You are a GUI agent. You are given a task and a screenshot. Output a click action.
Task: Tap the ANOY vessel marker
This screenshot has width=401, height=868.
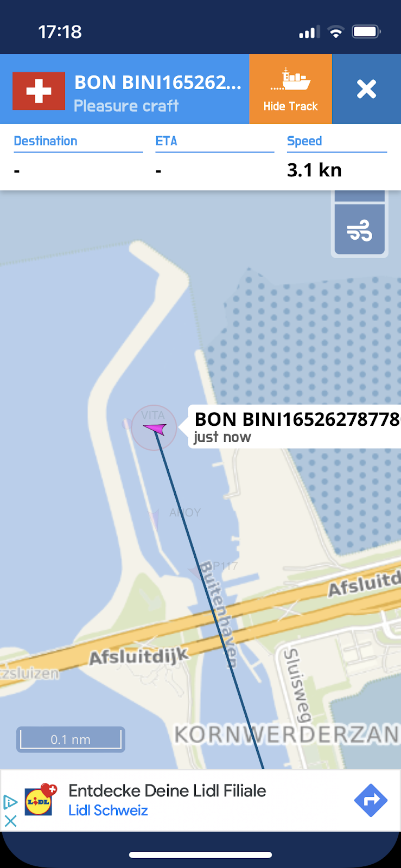tap(155, 519)
